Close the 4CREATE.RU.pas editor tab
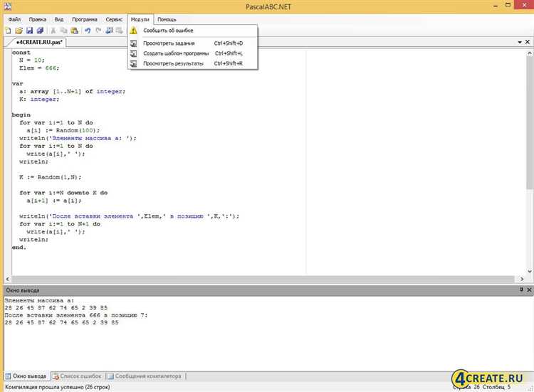Viewport: 534px width, 392px height. (x=528, y=42)
